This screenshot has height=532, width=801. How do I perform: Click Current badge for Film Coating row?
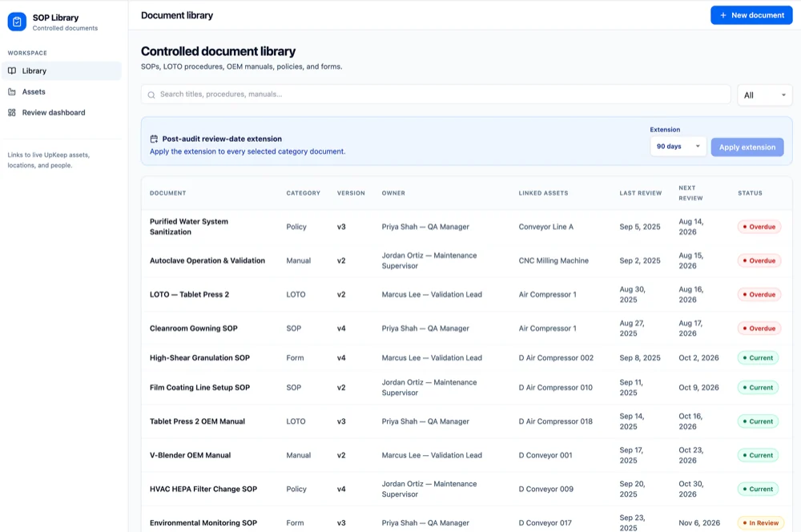point(758,387)
